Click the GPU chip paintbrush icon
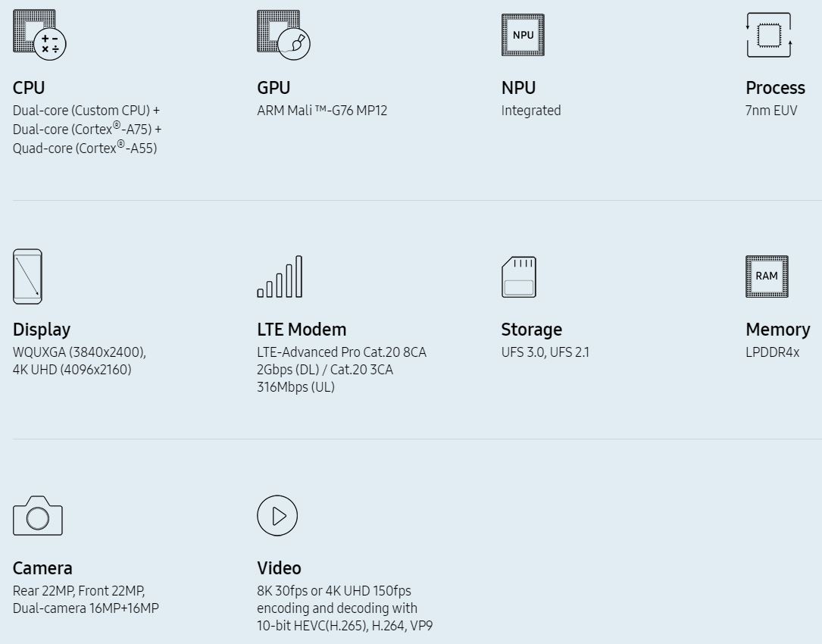822x644 pixels. pyautogui.click(x=283, y=35)
